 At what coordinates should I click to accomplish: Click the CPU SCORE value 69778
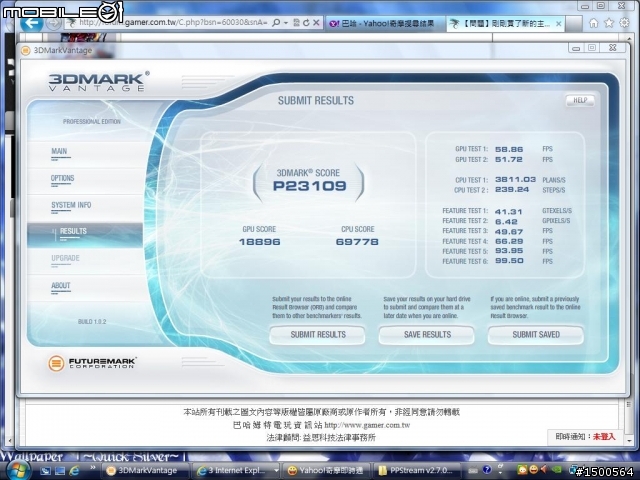point(357,242)
